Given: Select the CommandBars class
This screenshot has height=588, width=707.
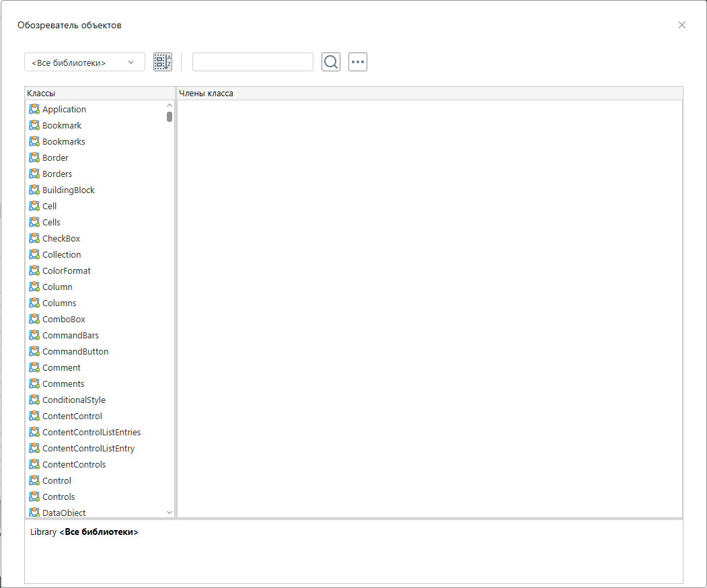Looking at the screenshot, I should pyautogui.click(x=70, y=335).
